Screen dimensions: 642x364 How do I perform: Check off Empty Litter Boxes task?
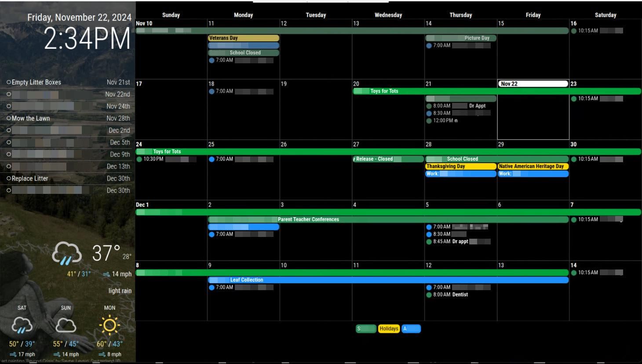click(8, 82)
